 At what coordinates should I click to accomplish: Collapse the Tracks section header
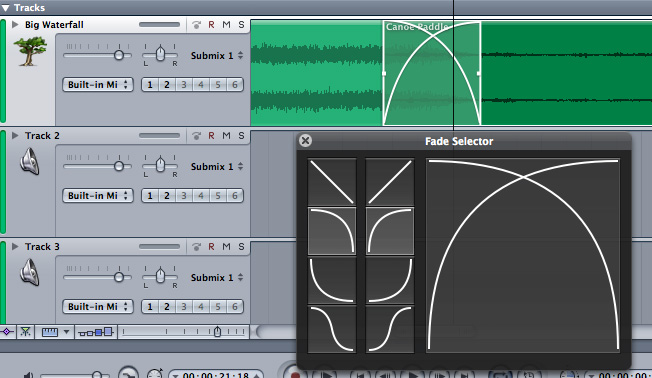(5, 8)
